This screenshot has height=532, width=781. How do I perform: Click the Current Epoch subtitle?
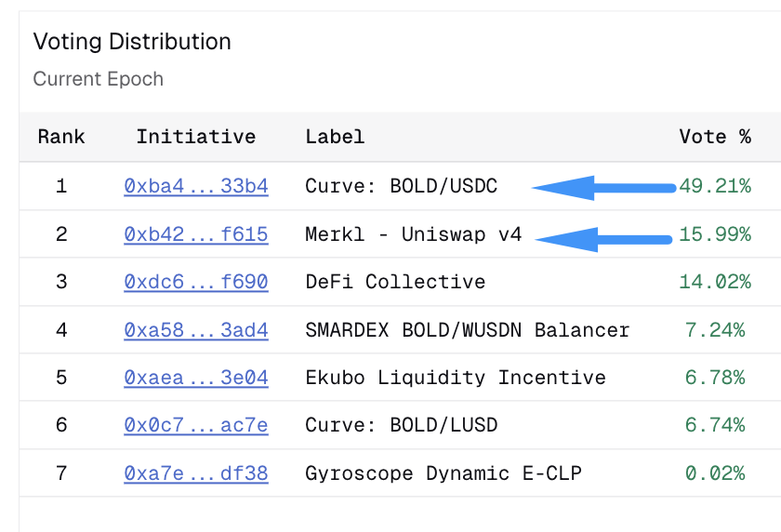pyautogui.click(x=99, y=79)
